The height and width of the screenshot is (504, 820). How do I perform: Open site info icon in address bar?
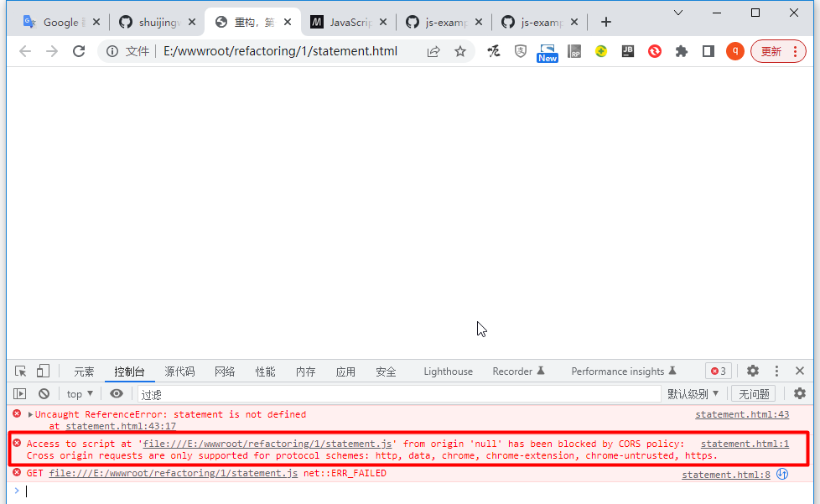pyautogui.click(x=112, y=51)
